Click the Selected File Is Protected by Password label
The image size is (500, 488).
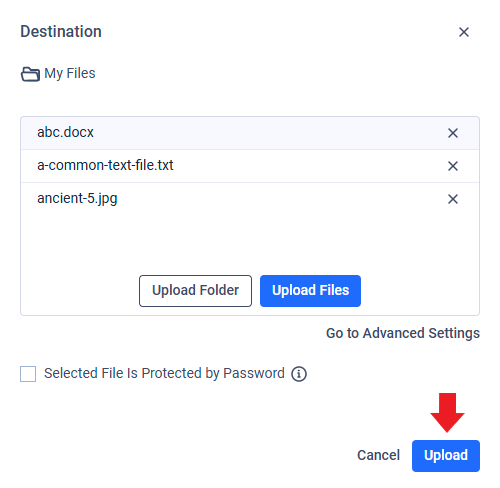pyautogui.click(x=164, y=373)
